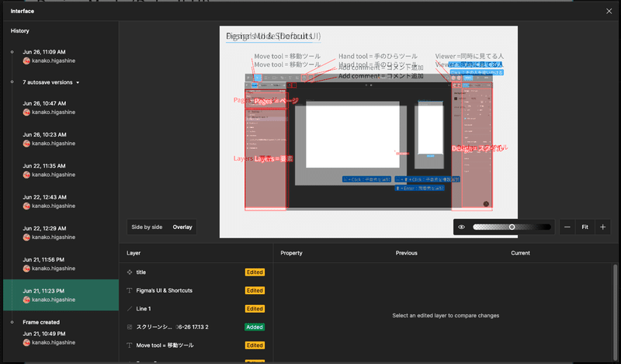Click the Edited badge on Line 1 row
Screen dimensions: 621x364
(x=255, y=309)
